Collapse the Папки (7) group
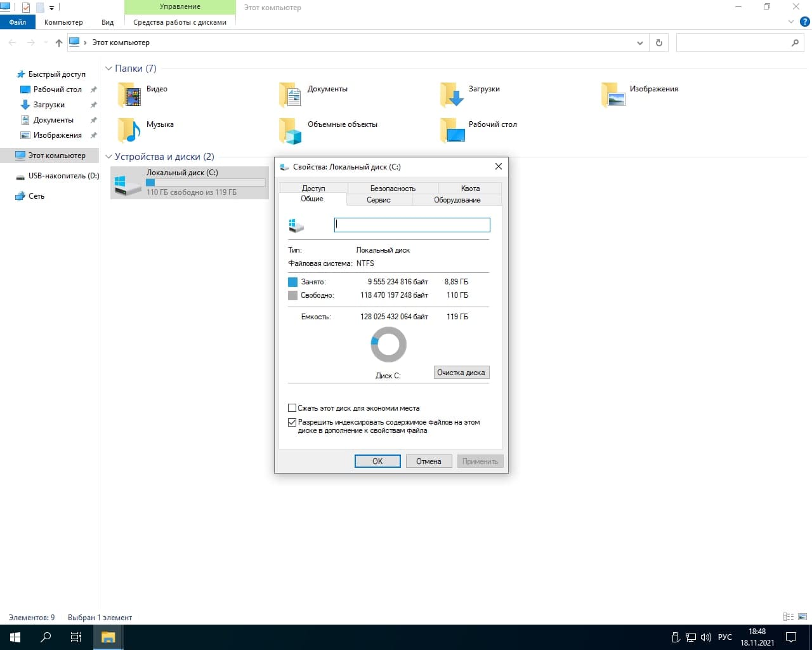The height and width of the screenshot is (650, 812). (x=108, y=69)
